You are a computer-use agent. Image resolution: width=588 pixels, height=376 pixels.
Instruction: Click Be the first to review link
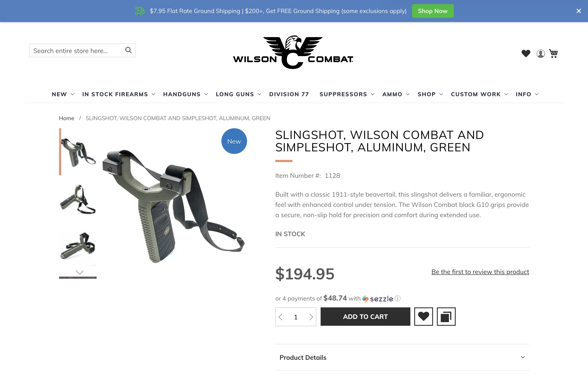coord(480,272)
